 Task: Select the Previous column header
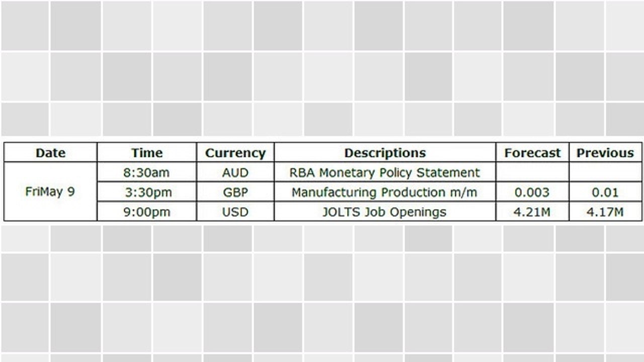pyautogui.click(x=605, y=153)
